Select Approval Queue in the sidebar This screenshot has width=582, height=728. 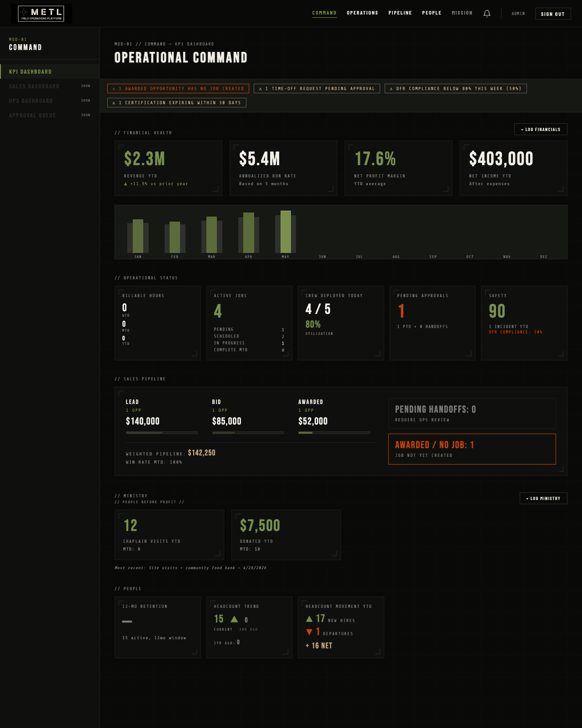[x=50, y=115]
